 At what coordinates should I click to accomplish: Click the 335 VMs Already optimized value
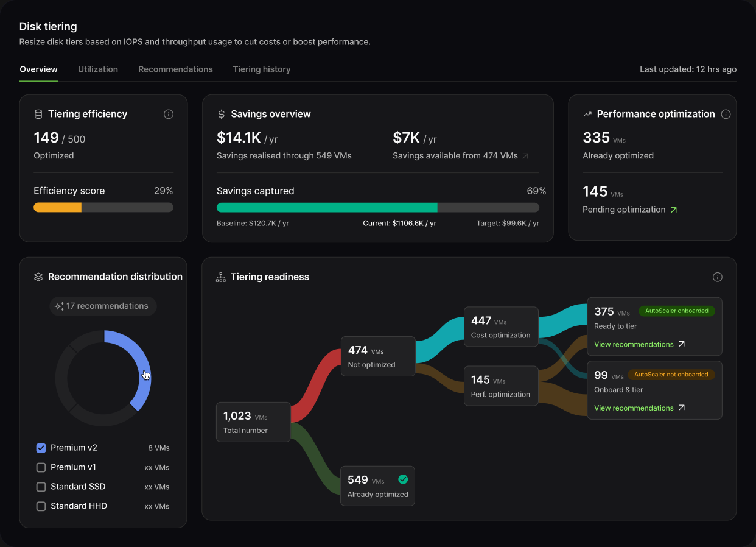coord(604,138)
